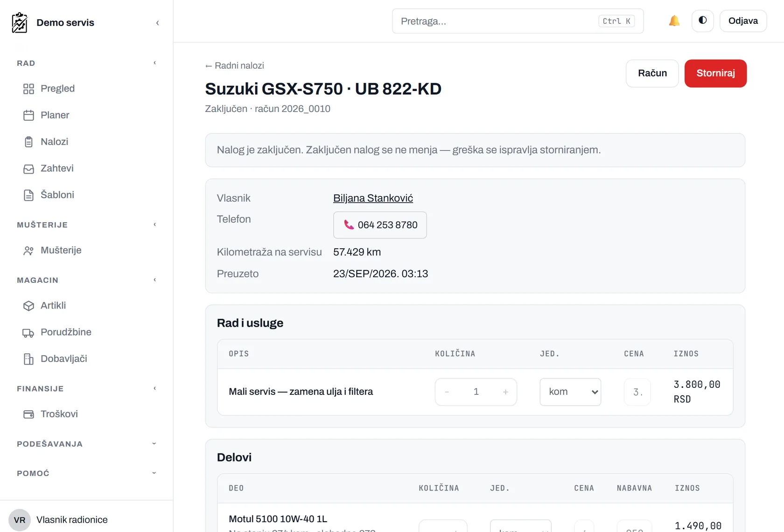Click the OPIS column header
Image resolution: width=784 pixels, height=532 pixels.
pos(239,354)
